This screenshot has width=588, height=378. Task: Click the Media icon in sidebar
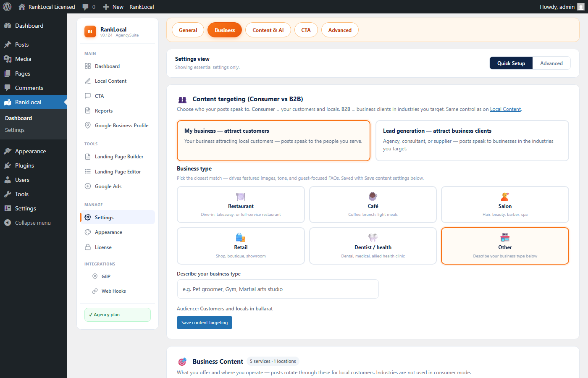coord(8,59)
